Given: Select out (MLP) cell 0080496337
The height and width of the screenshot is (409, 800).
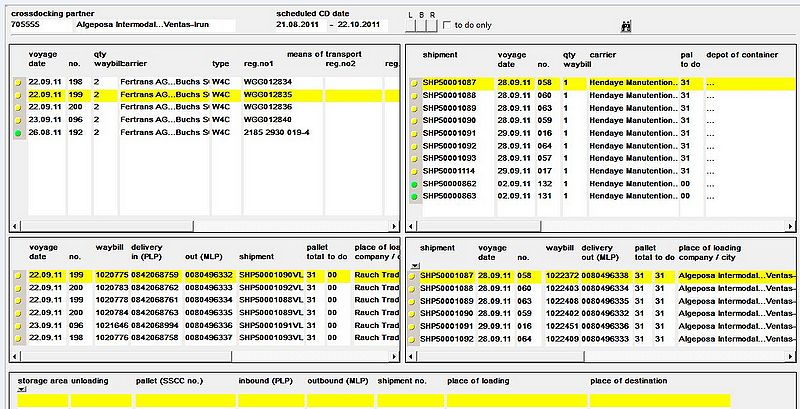Looking at the screenshot, I should [210, 338].
